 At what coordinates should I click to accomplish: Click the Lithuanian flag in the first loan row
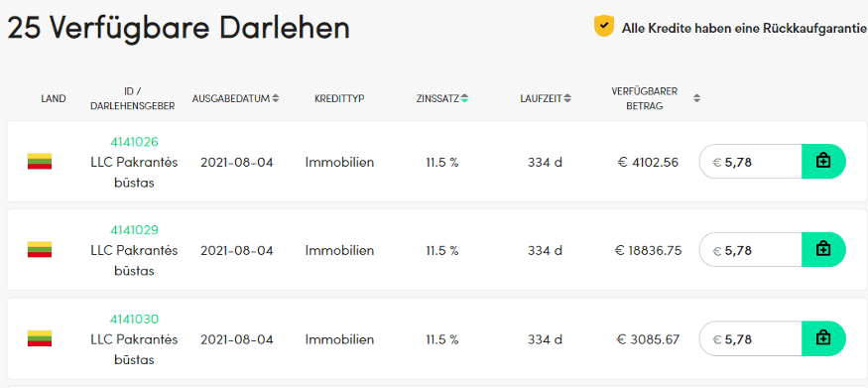(x=40, y=161)
